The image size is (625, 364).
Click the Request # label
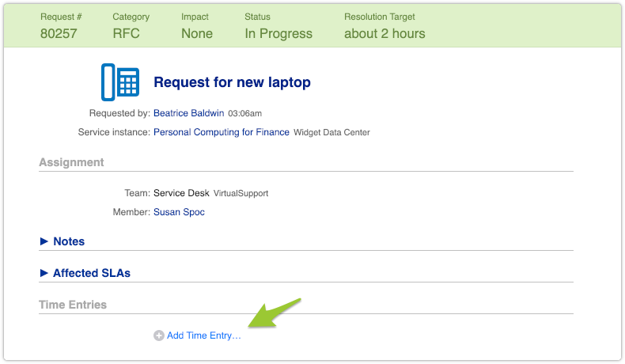(61, 17)
